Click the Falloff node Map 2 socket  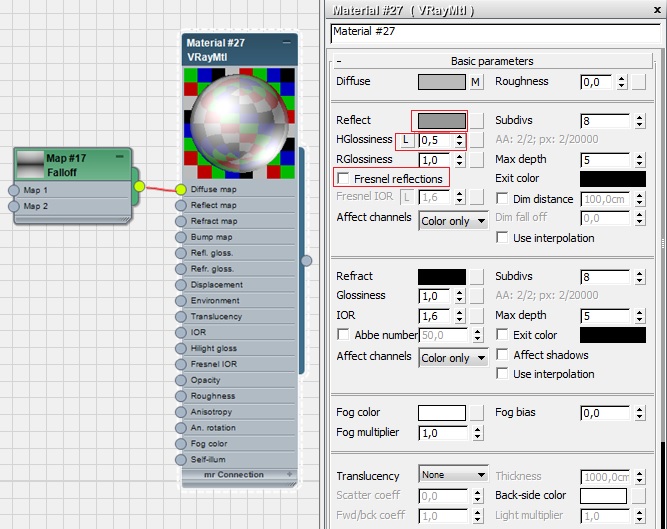(14, 206)
